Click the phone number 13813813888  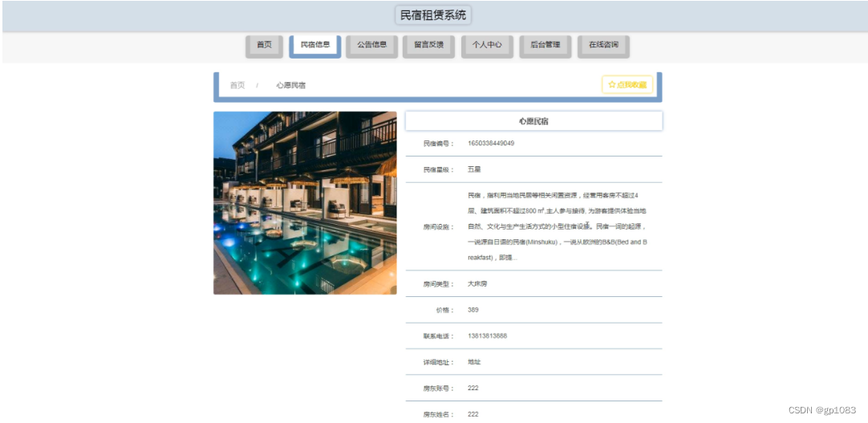[487, 336]
